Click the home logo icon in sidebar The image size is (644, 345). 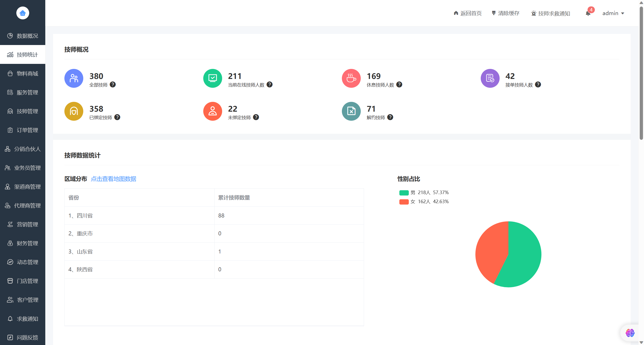point(23,13)
